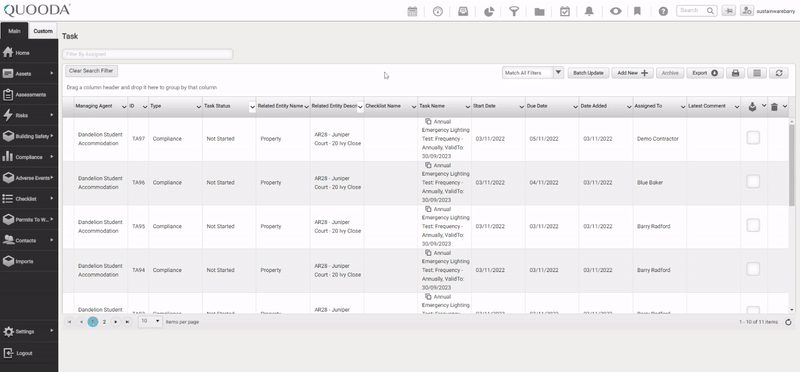This screenshot has height=372, width=800.
Task: Open Managing Agent column filter menu
Action: point(123,107)
